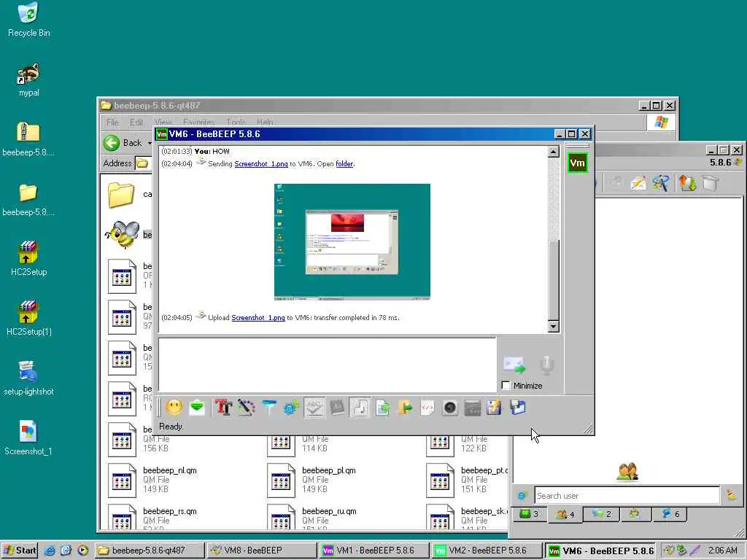Screen dimensions: 747x560
Task: Switch to VM2 - BeeBEEP 5.8.6 taskbar button
Action: click(x=487, y=551)
